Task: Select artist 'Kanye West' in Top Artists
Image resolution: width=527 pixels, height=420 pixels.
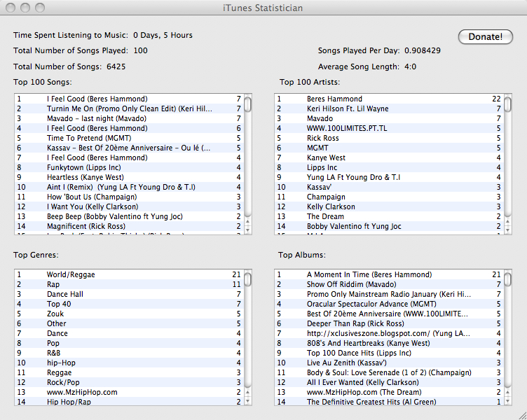Action: (390, 157)
